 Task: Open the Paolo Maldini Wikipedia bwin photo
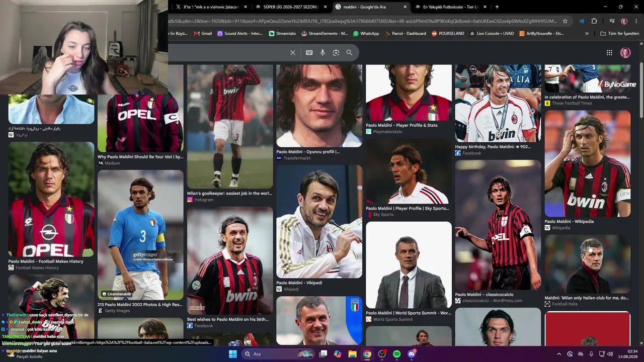pyautogui.click(x=587, y=164)
